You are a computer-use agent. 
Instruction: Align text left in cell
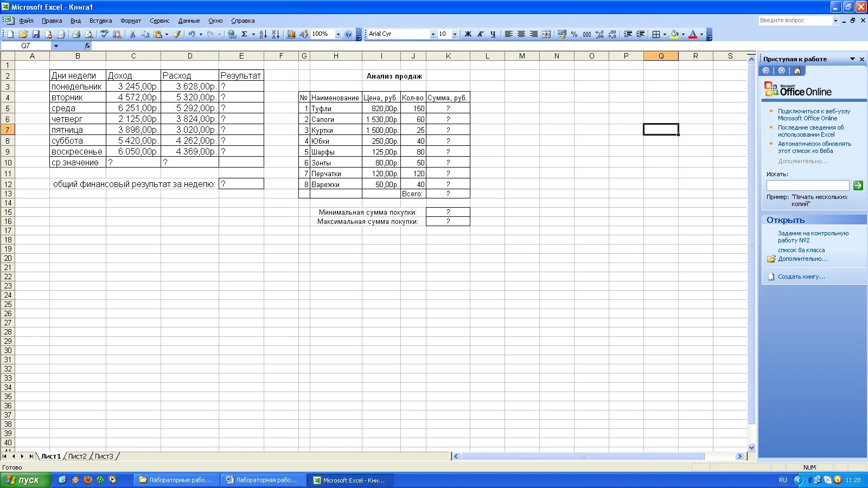click(509, 34)
